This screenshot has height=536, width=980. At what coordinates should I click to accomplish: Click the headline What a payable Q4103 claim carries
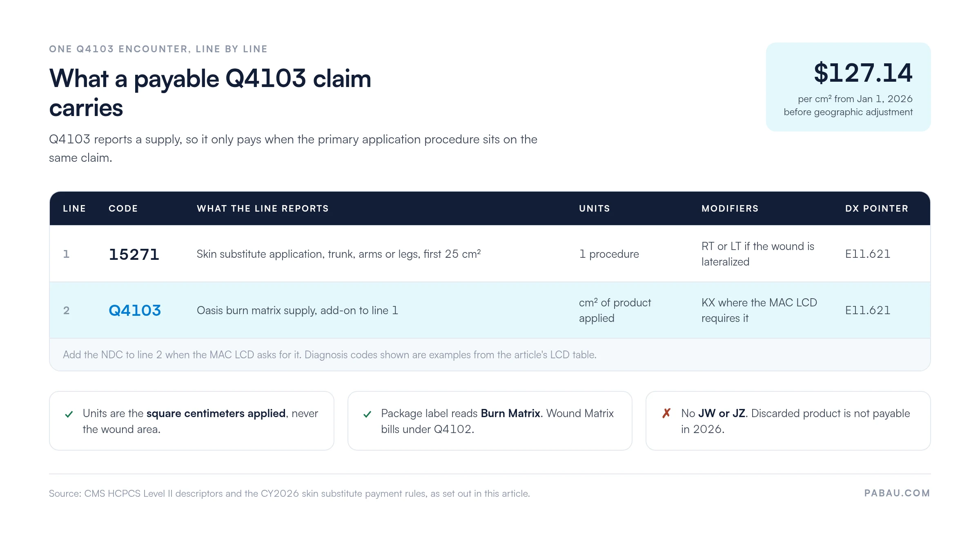(210, 93)
